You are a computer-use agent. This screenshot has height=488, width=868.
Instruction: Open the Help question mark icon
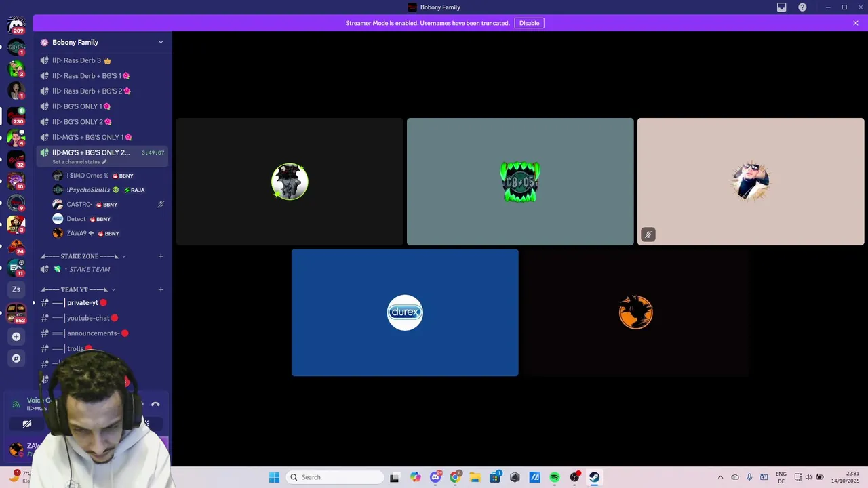click(802, 7)
